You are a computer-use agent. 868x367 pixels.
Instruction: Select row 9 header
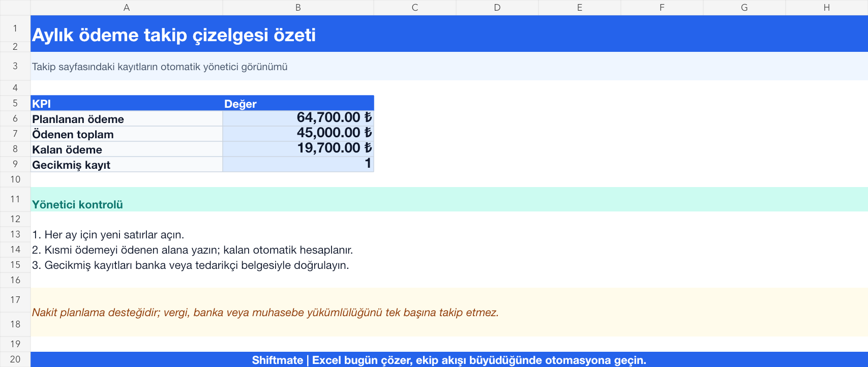click(x=15, y=164)
